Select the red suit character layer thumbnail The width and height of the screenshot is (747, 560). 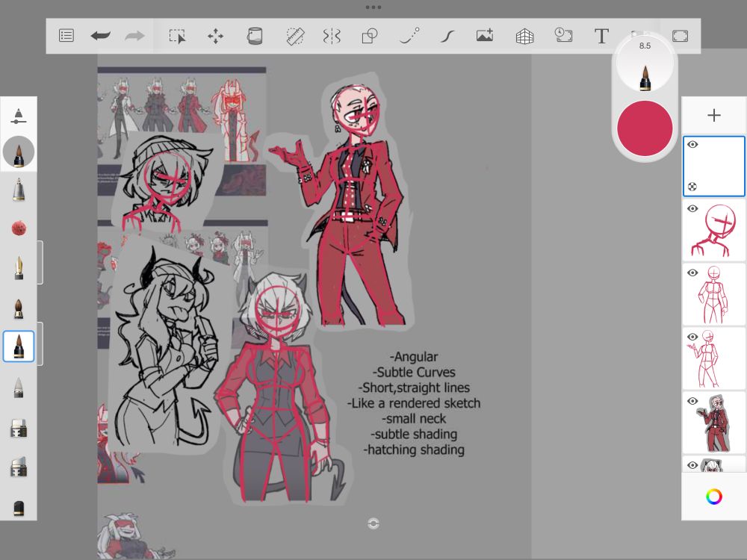tap(714, 423)
